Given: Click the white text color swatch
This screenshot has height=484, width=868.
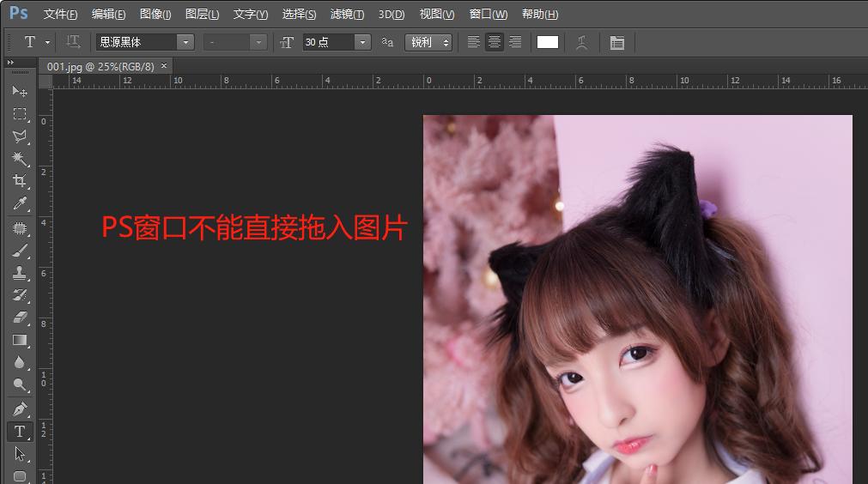Looking at the screenshot, I should (x=548, y=42).
